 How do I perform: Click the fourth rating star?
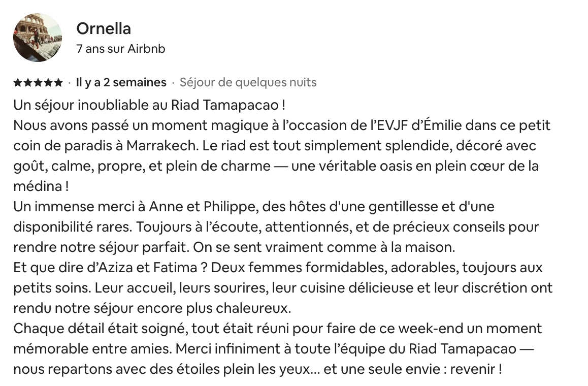tap(48, 82)
